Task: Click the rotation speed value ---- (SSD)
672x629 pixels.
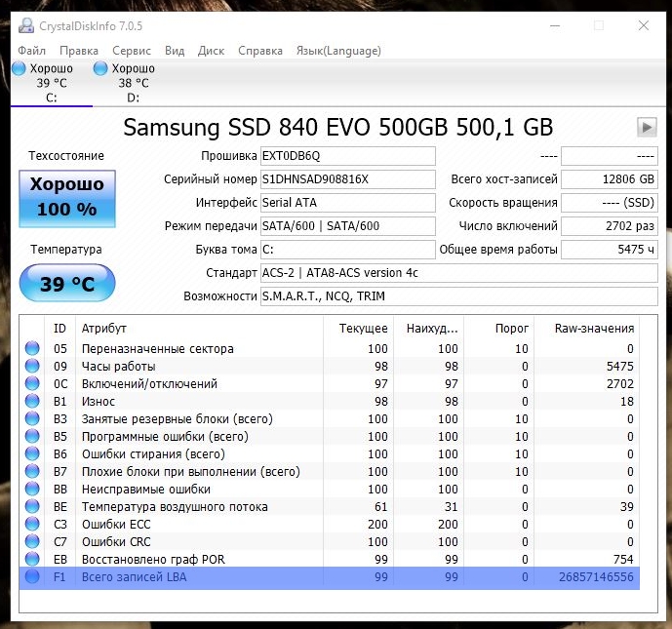Action: (610, 203)
